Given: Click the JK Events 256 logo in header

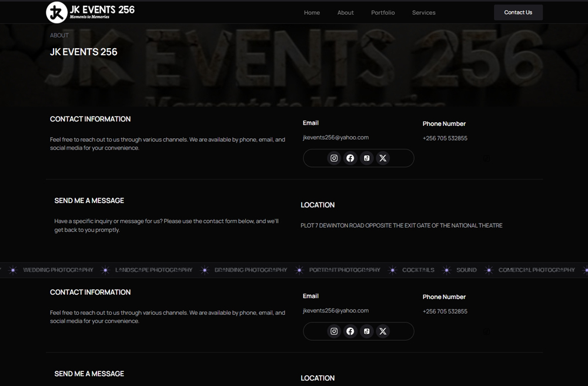Looking at the screenshot, I should click(91, 12).
